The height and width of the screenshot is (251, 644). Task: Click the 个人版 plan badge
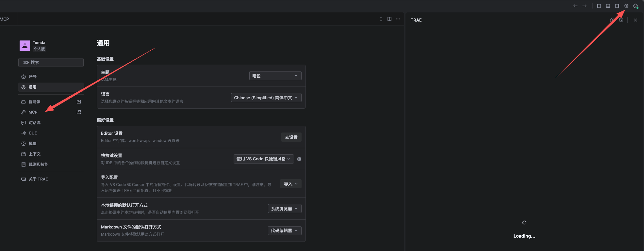(x=39, y=49)
